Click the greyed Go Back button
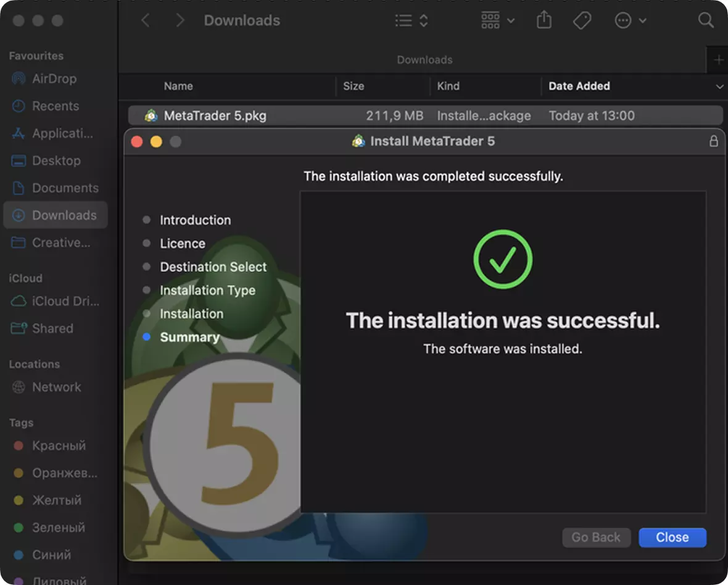The height and width of the screenshot is (585, 728). [x=596, y=537]
